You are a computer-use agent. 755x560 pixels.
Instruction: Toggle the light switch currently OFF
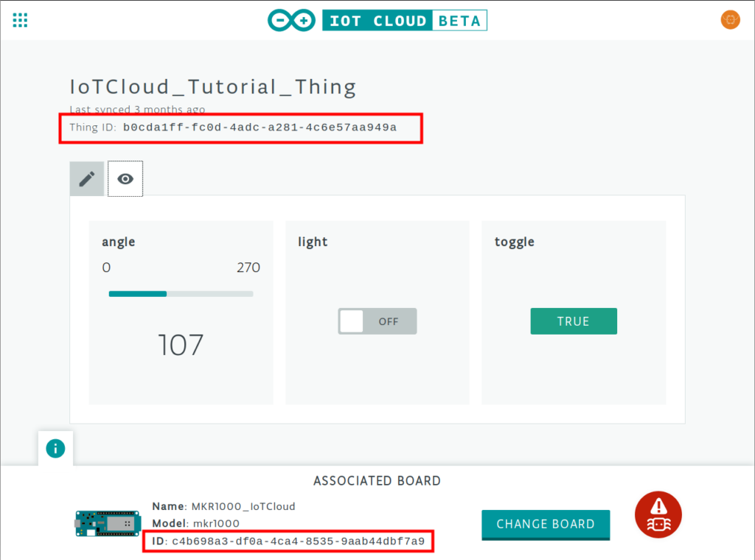coord(377,321)
